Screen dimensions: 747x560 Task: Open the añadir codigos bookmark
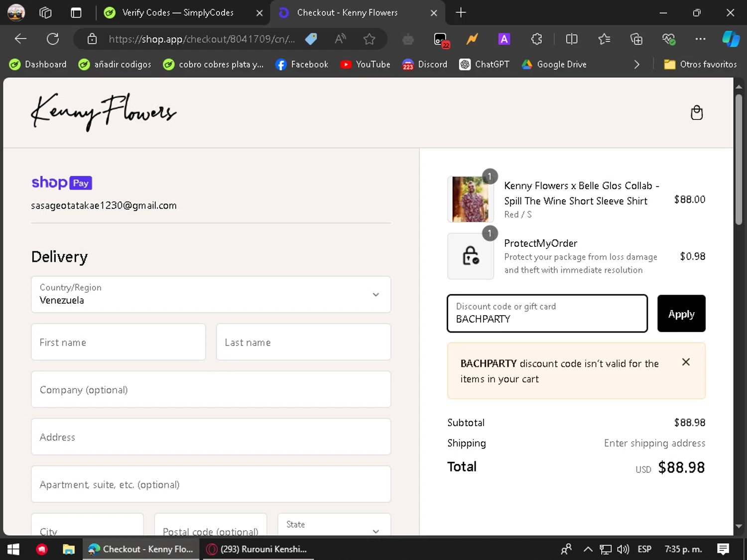coord(115,64)
